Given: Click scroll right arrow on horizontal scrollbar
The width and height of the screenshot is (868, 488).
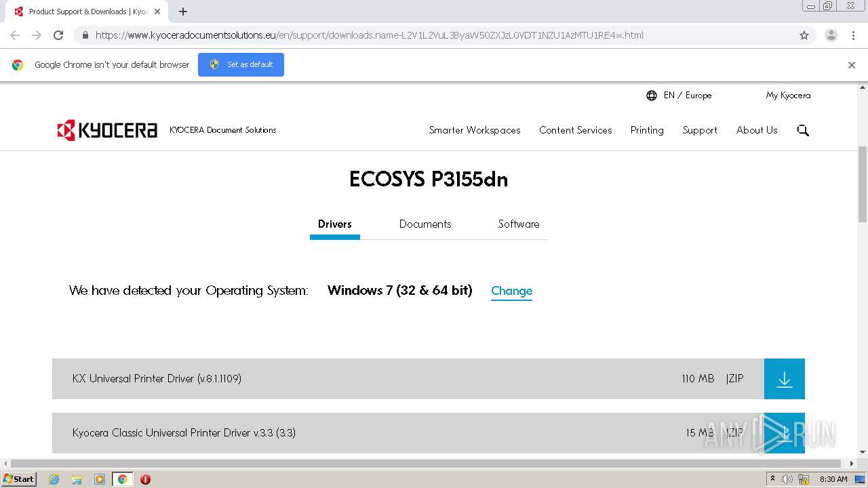Looking at the screenshot, I should (852, 464).
